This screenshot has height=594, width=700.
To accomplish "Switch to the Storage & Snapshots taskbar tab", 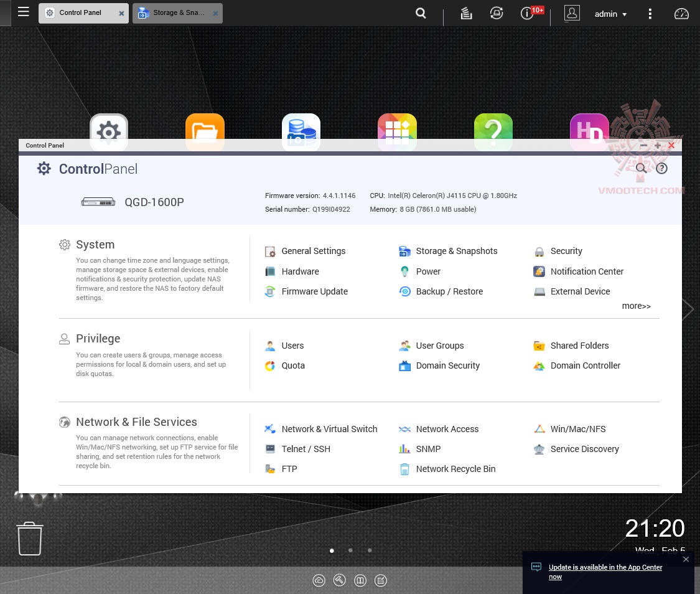I will coord(177,13).
